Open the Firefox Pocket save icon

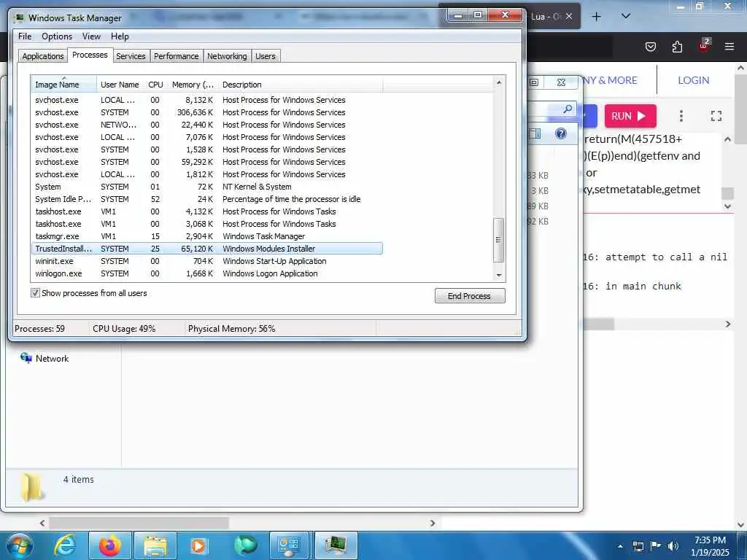click(x=650, y=47)
